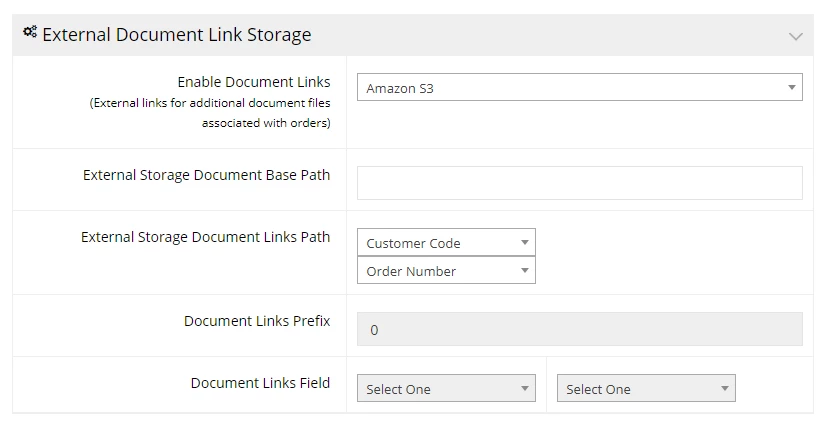Click the arrow icon on second Select One
831x429 pixels.
pos(724,388)
